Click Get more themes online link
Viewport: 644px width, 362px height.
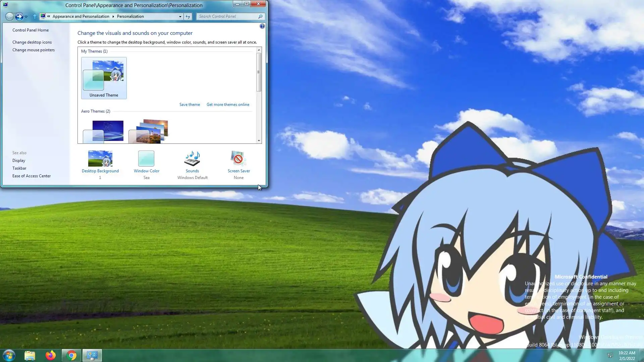228,105
